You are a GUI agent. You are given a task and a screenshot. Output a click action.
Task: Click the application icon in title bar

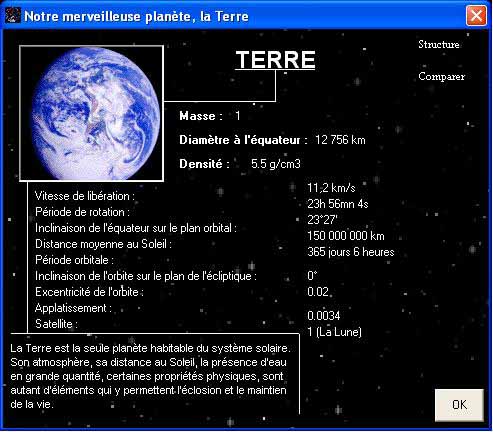pos(13,15)
